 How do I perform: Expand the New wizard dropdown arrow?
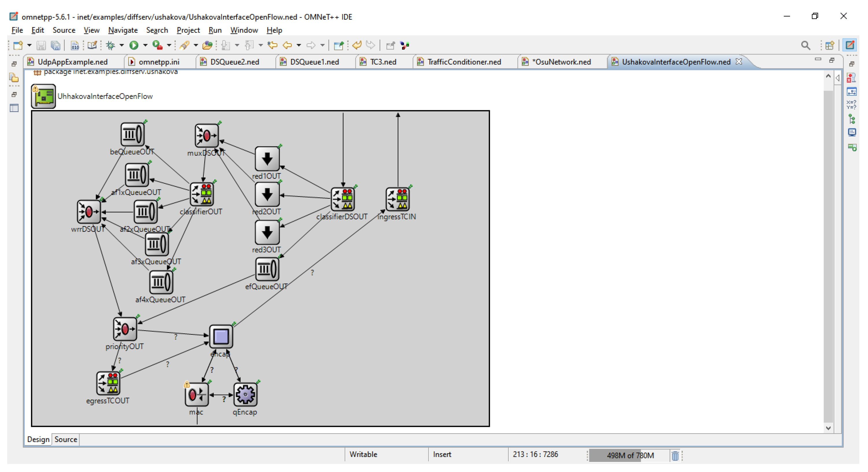[29, 45]
